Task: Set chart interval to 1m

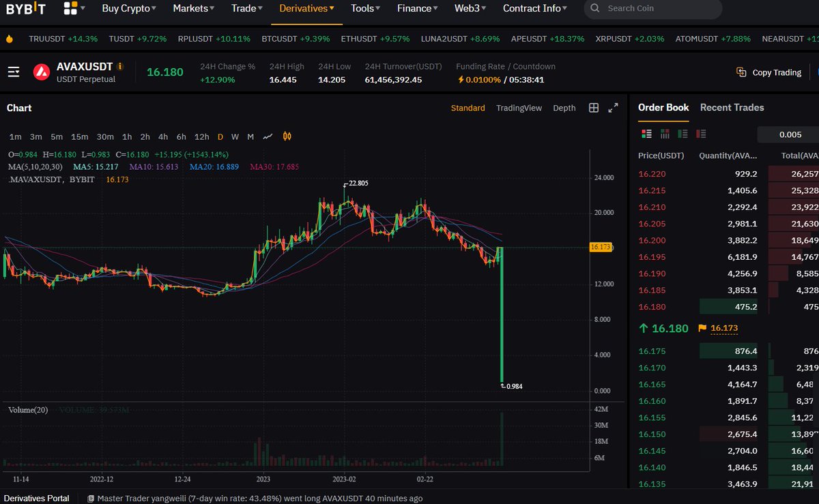Action: pos(15,136)
